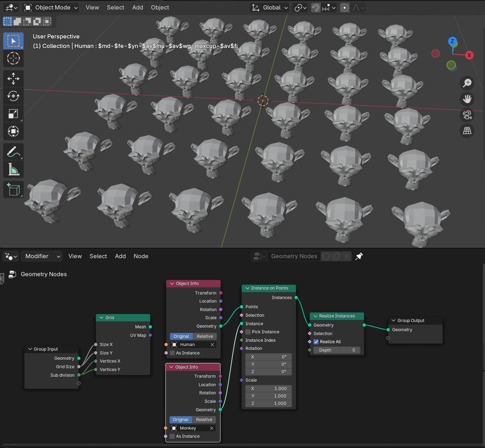Image resolution: width=485 pixels, height=448 pixels.
Task: Enable Pick Instance checkbox
Action: tap(248, 332)
